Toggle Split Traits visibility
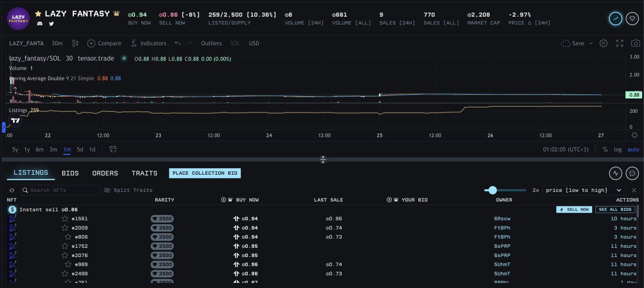644x288 pixels. click(128, 190)
